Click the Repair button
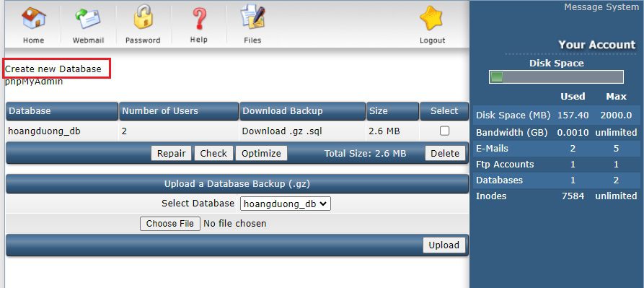The height and width of the screenshot is (288, 644). click(171, 153)
